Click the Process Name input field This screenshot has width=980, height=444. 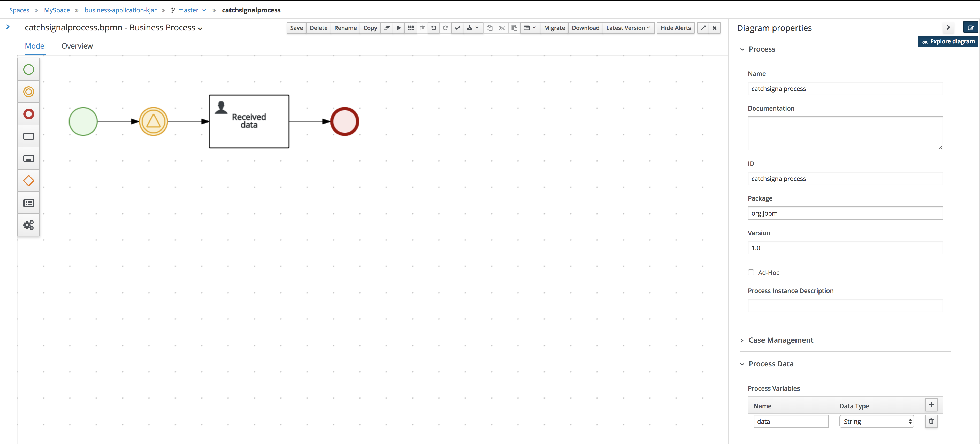point(846,88)
